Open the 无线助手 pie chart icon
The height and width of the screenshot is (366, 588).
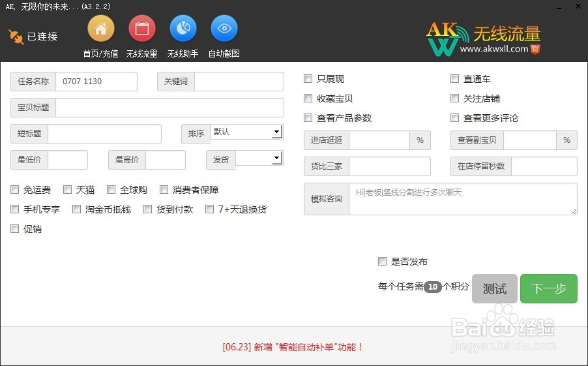[183, 29]
